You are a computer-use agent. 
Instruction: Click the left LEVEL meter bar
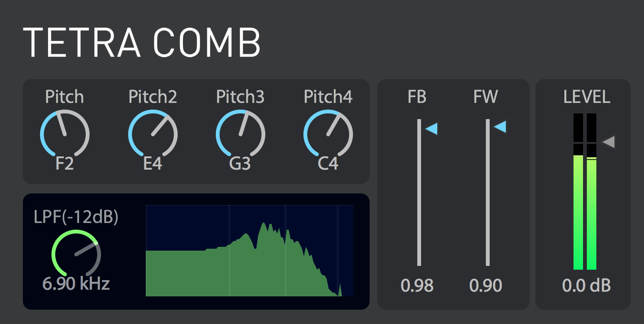[x=578, y=192]
